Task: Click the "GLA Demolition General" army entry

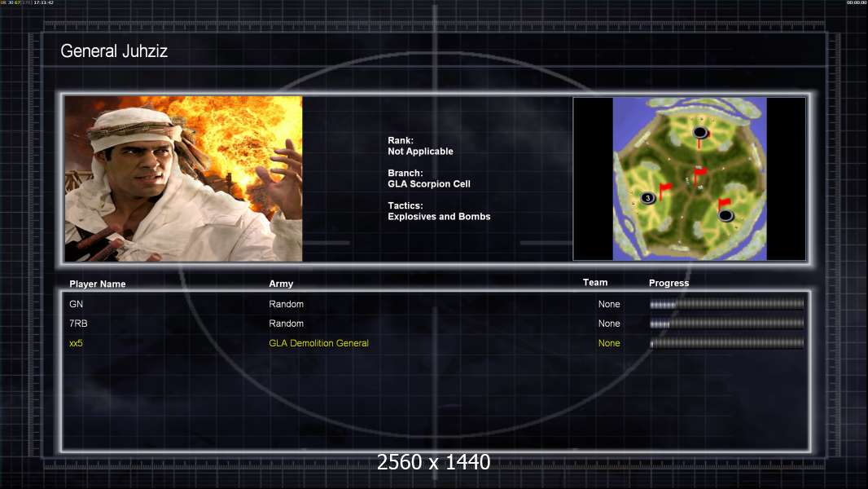Action: (319, 343)
